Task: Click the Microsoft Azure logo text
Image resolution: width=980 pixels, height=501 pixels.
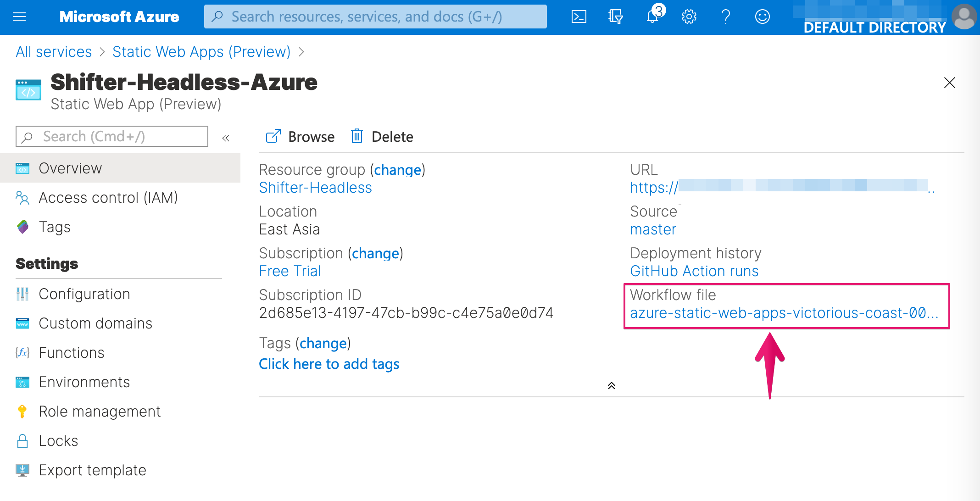Action: tap(119, 17)
